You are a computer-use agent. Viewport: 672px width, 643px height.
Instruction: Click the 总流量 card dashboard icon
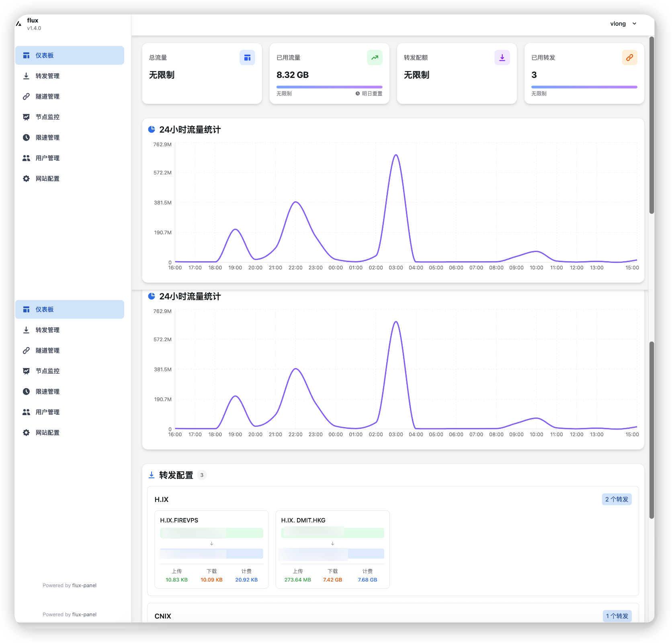[x=247, y=57]
